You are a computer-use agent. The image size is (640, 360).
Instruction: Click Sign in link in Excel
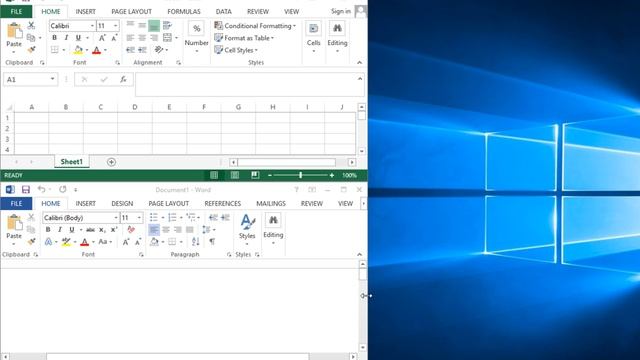click(341, 11)
